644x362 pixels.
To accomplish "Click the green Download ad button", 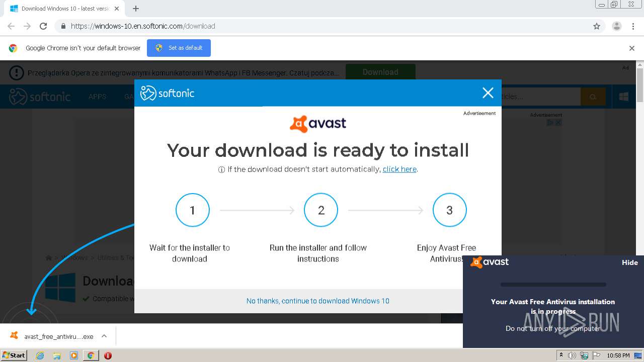I will (380, 72).
